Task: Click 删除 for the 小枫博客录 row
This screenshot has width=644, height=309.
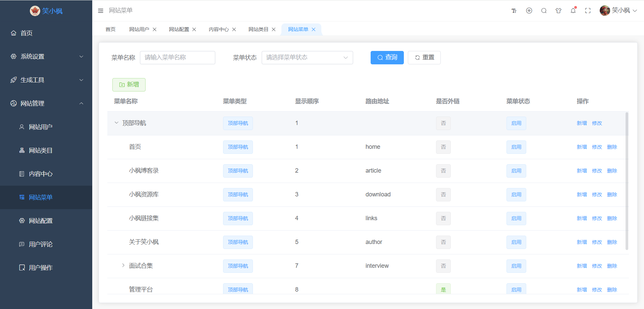Action: click(x=612, y=171)
